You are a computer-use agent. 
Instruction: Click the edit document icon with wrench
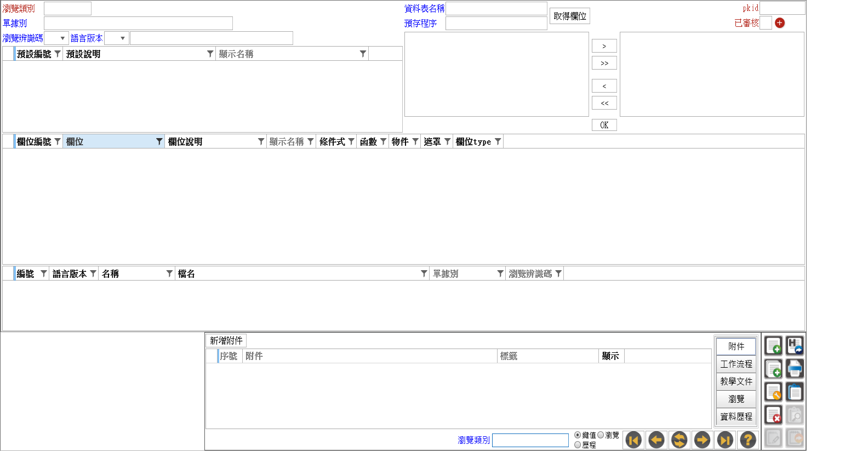(773, 392)
